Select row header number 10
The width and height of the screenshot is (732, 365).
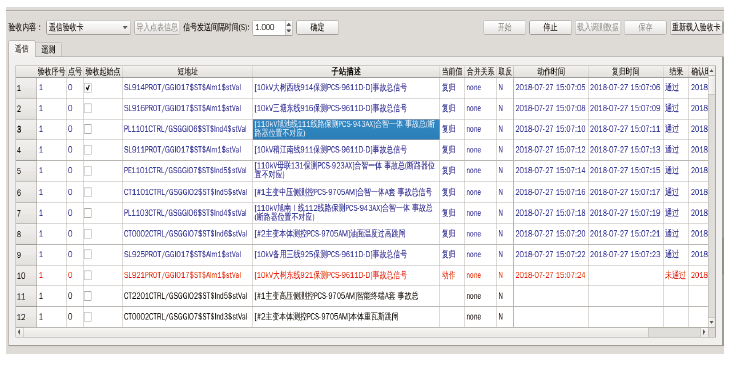(26, 275)
